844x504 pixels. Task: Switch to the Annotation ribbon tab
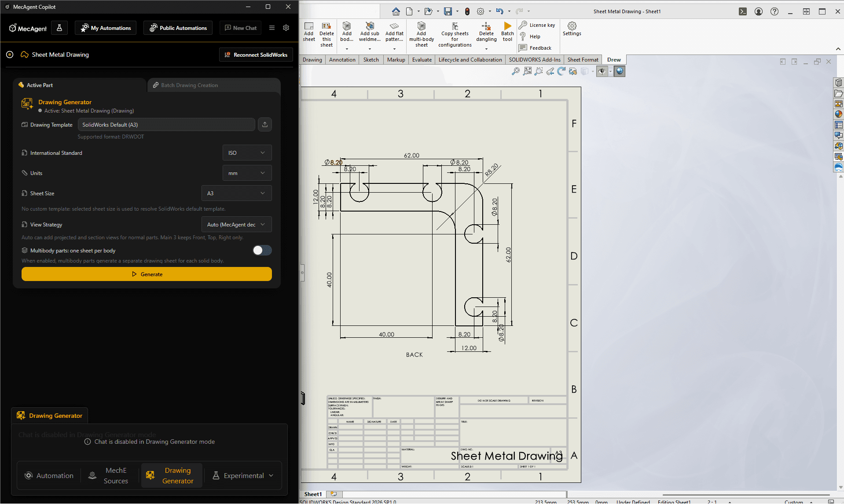tap(342, 60)
